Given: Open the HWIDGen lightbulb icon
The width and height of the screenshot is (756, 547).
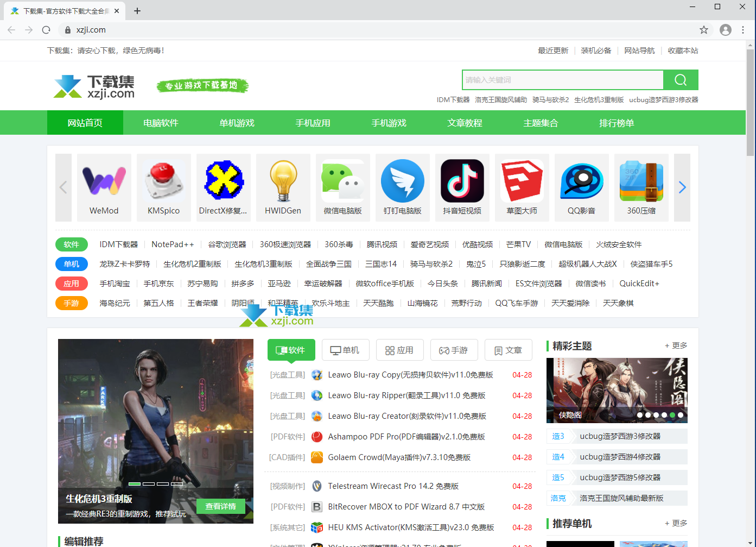Looking at the screenshot, I should [x=283, y=181].
